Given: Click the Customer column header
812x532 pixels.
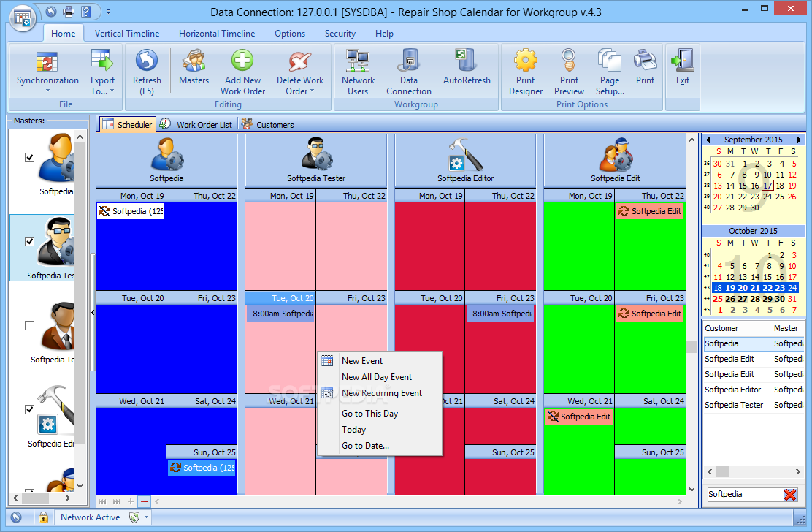Looking at the screenshot, I should [738, 328].
